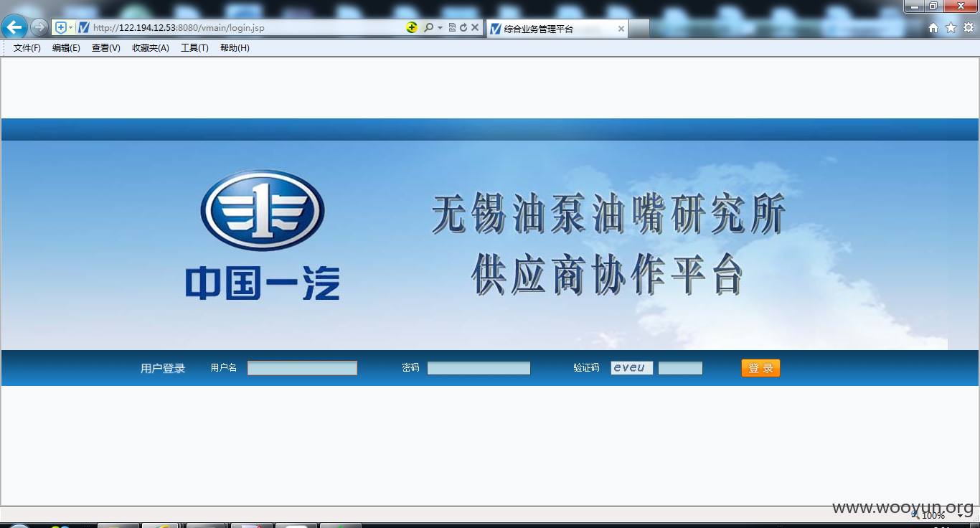Click the green-yellow add-on icon in address bar

click(x=412, y=27)
